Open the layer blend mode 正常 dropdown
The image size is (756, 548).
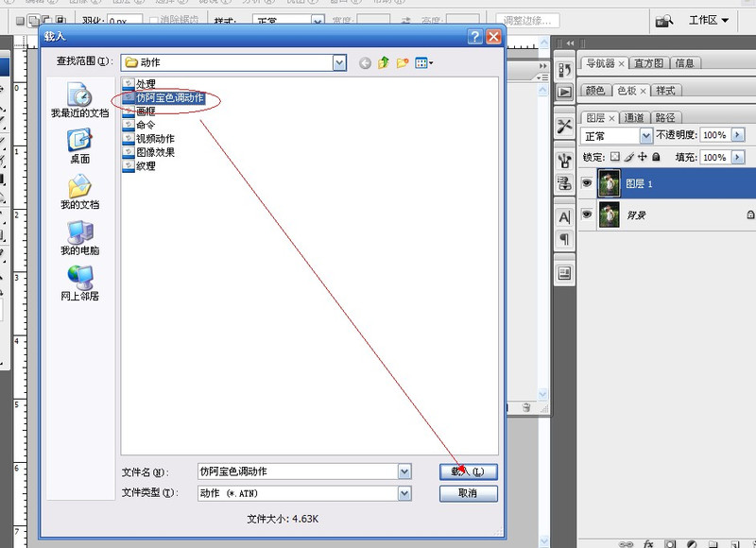(646, 136)
